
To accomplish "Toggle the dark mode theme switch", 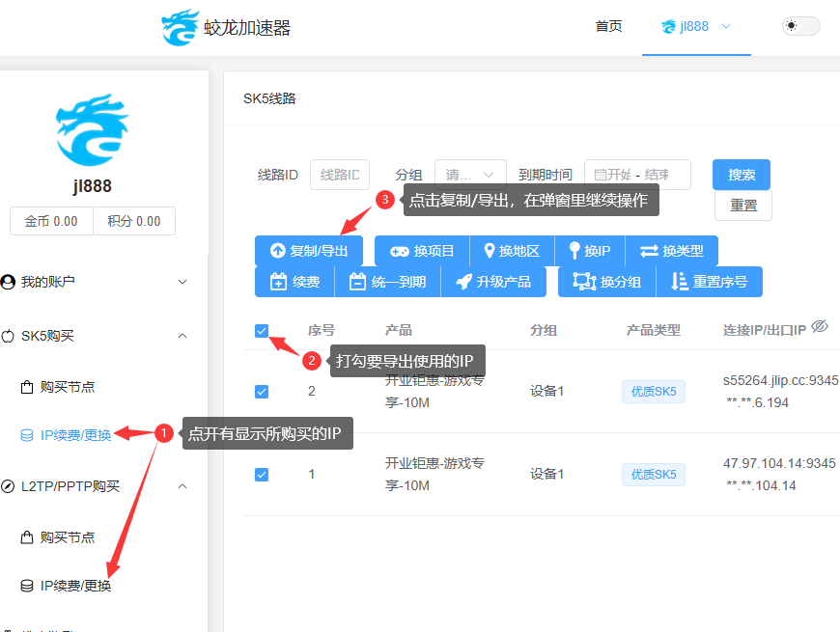I will click(x=801, y=26).
